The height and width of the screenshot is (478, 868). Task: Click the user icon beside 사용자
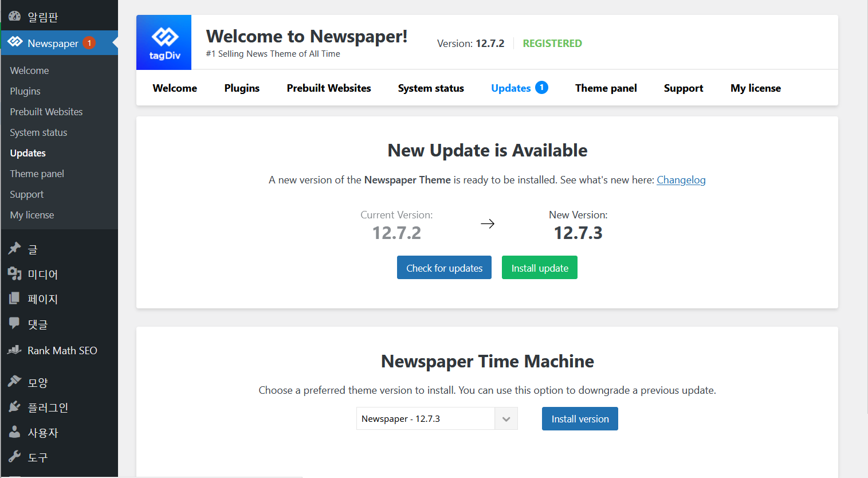click(15, 432)
